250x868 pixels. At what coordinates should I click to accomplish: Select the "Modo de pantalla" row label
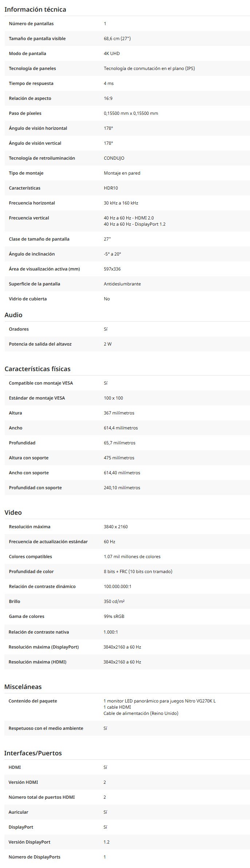27,54
